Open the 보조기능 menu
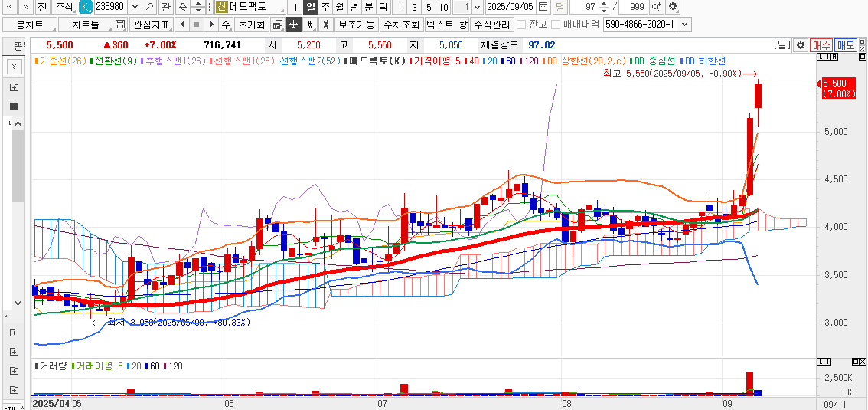The width and height of the screenshot is (868, 410). pyautogui.click(x=357, y=24)
